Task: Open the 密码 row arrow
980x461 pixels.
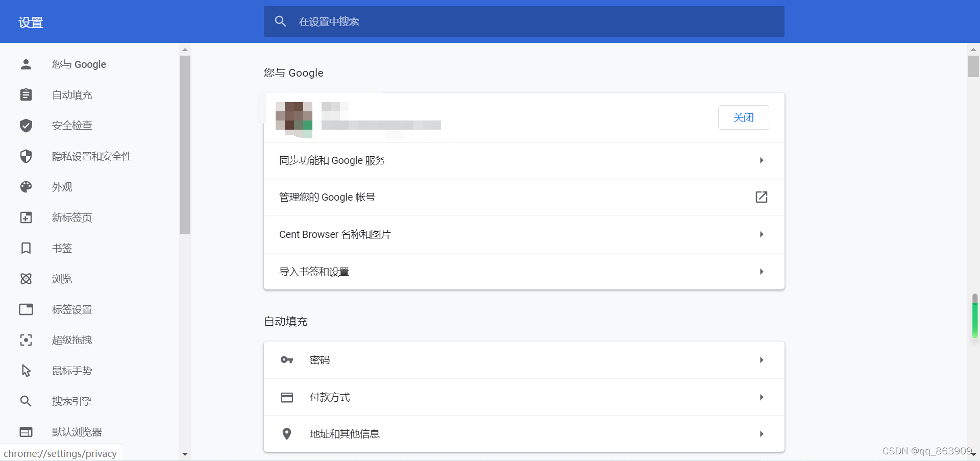Action: tap(762, 360)
